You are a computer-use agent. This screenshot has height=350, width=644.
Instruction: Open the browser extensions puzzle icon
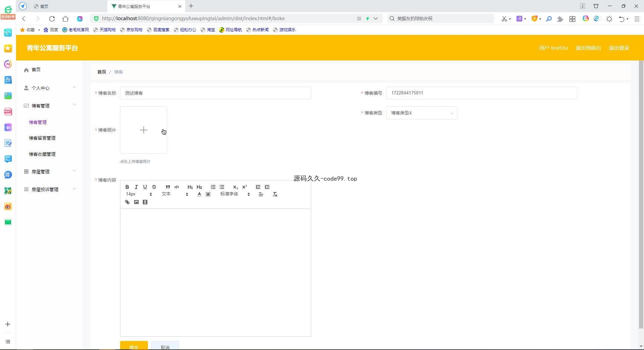tap(560, 19)
